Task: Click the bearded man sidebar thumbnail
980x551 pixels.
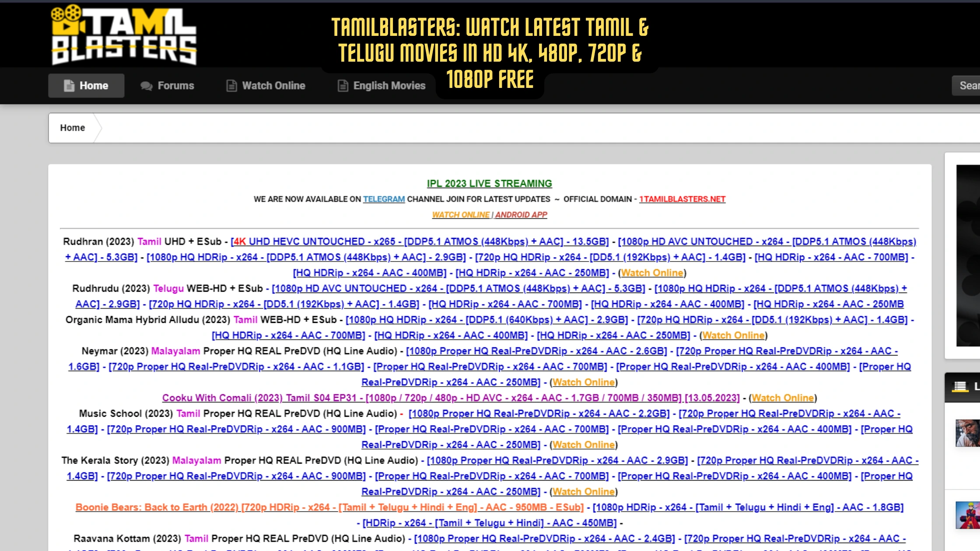Action: pyautogui.click(x=967, y=433)
